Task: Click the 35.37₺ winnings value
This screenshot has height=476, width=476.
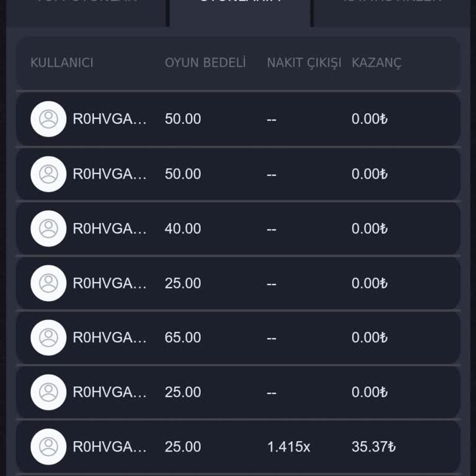Action: tap(373, 447)
